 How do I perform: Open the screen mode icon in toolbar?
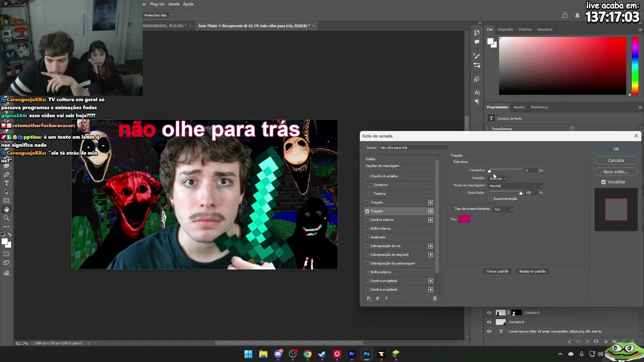click(x=7, y=263)
